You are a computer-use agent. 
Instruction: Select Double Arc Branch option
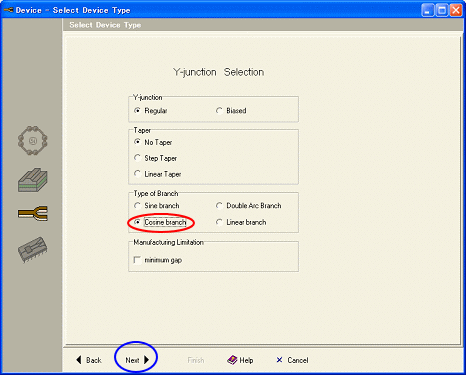[x=219, y=205]
